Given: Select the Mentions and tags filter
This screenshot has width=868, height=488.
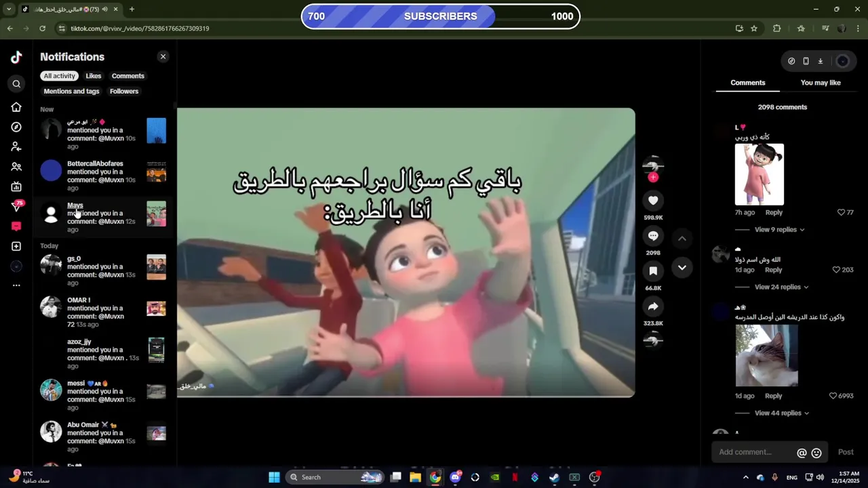Looking at the screenshot, I should [71, 91].
